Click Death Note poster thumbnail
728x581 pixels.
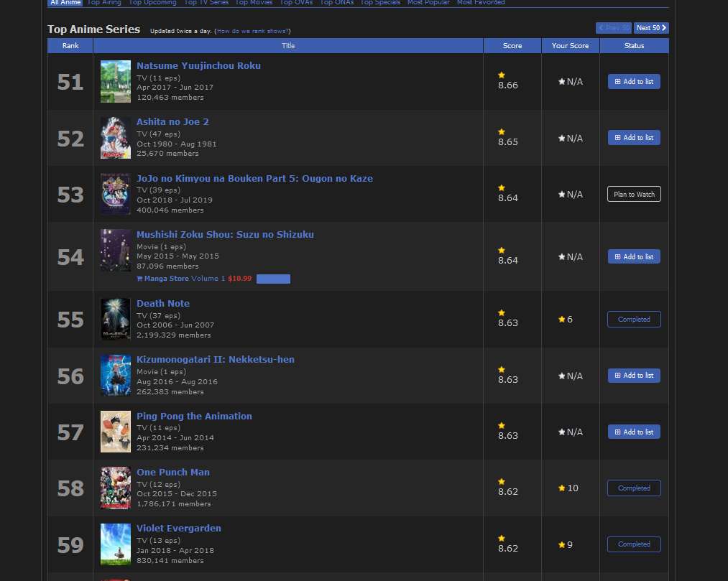point(116,320)
